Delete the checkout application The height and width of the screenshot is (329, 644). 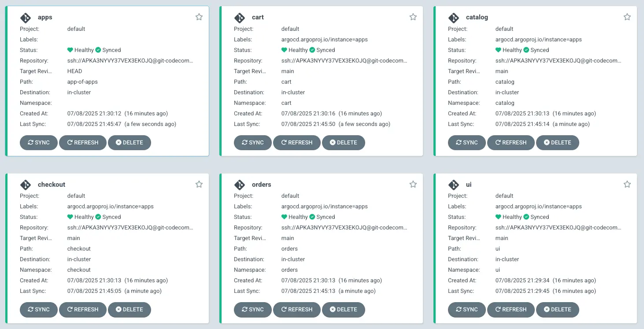[x=130, y=310]
